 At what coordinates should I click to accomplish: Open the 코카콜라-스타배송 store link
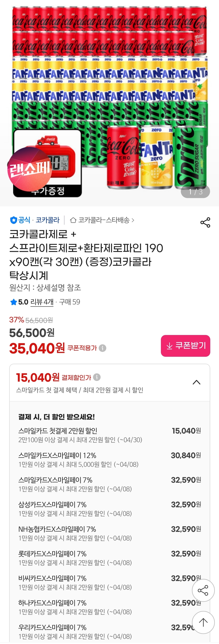(x=104, y=220)
